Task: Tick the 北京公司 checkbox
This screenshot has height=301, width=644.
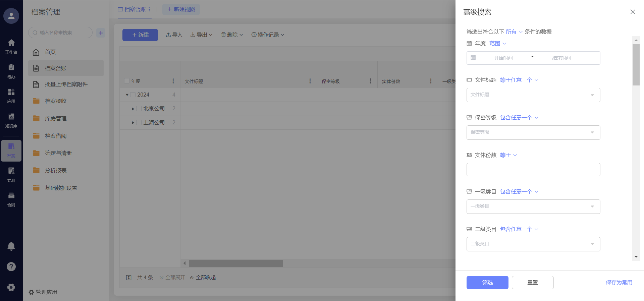Action: 139,109
